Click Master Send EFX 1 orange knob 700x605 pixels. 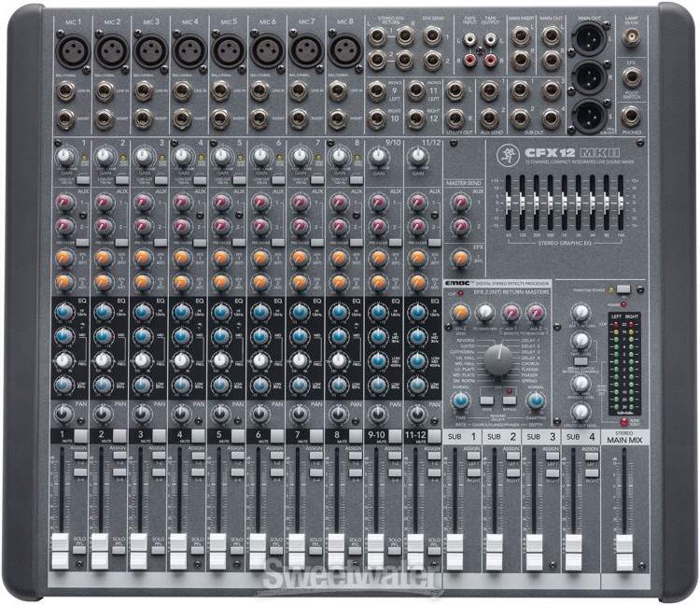pos(461,259)
